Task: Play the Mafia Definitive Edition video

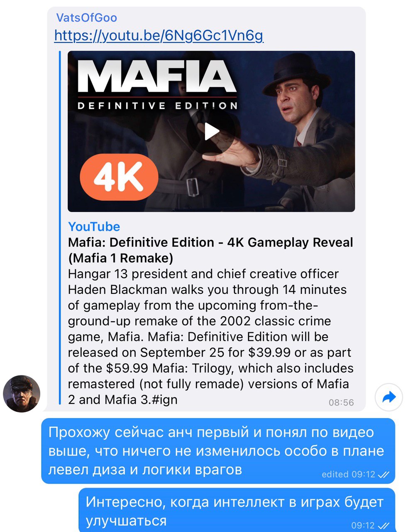Action: click(211, 131)
